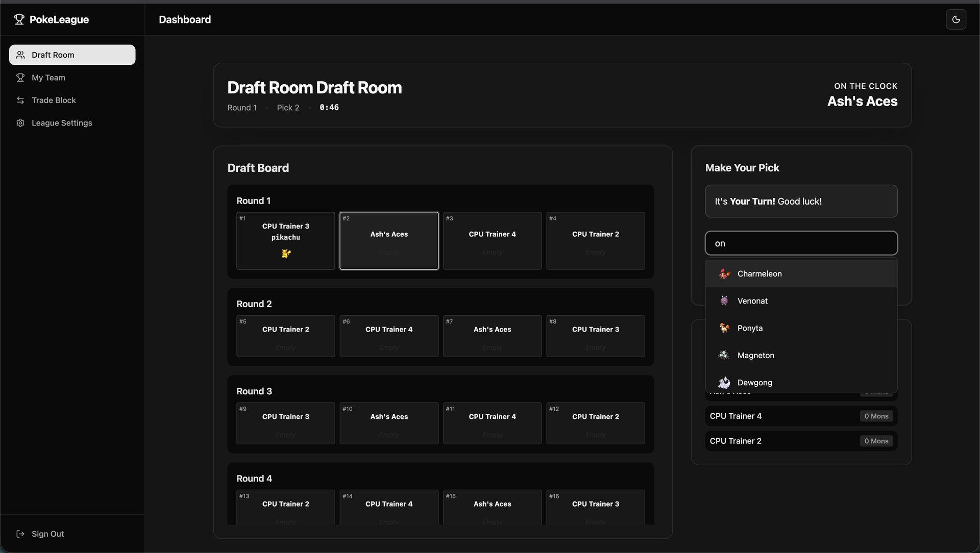980x553 pixels.
Task: Click Trade Block arrows icon
Action: point(20,100)
